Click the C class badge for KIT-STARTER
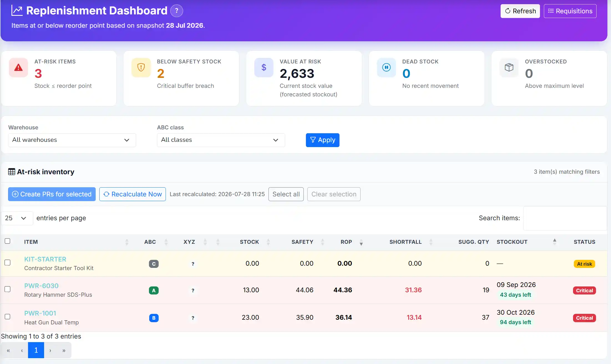Viewport: 611px width, 364px height. [x=154, y=264]
